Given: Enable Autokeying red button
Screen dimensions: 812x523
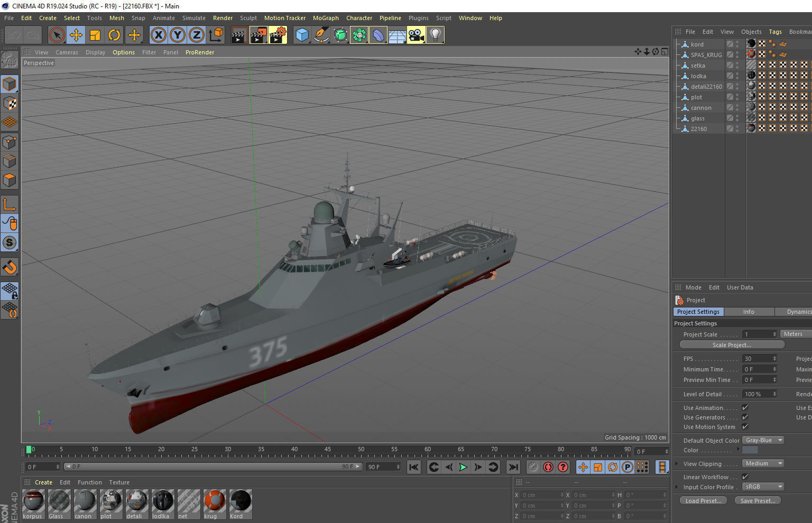Looking at the screenshot, I should (x=548, y=467).
